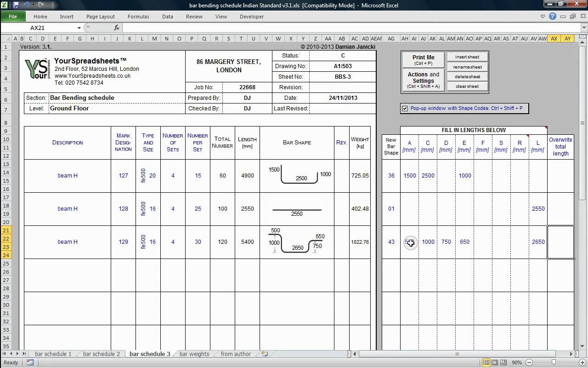The height and width of the screenshot is (368, 588).
Task: Click the Insert Function fx icon
Action: 117,28
